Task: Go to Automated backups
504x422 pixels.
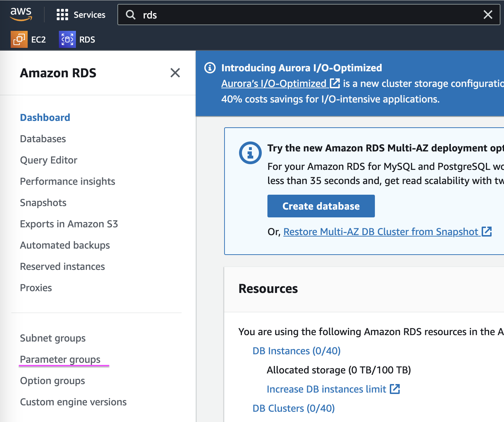Action: coord(65,245)
